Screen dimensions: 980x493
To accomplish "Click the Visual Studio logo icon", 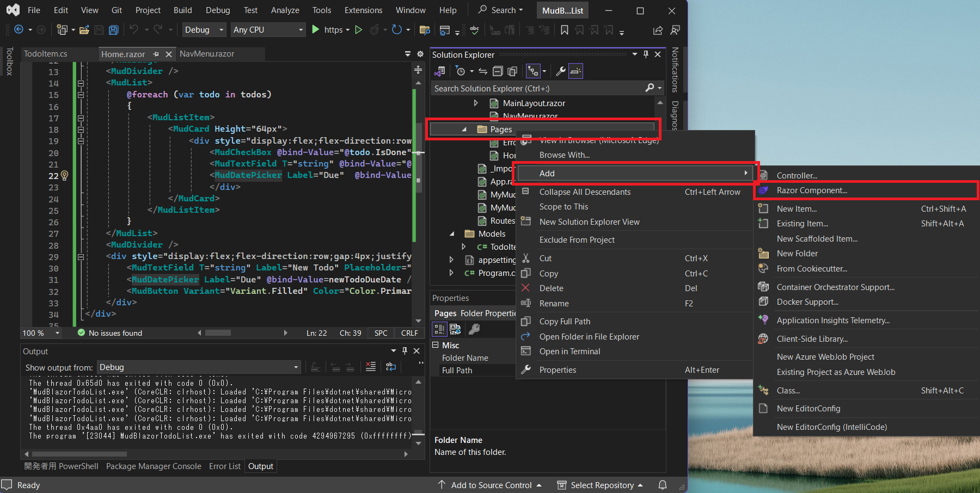I will [13, 10].
